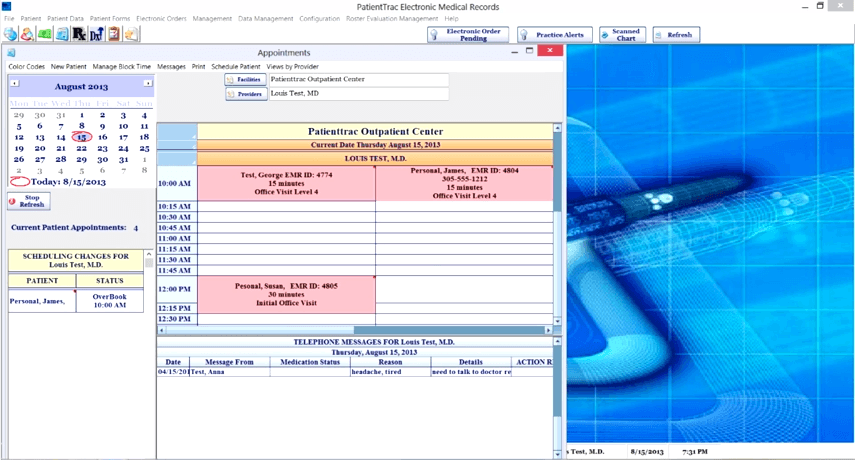
Task: Click Print in Appointments menu
Action: tap(198, 67)
